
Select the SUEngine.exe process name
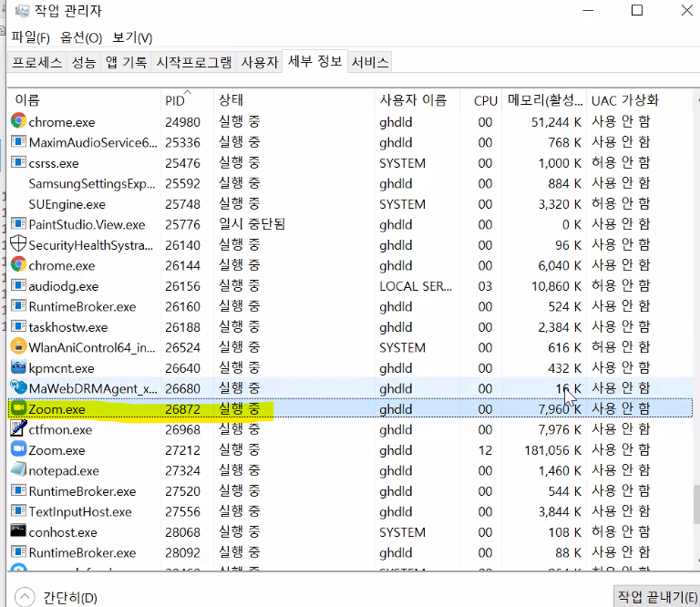[x=67, y=204]
